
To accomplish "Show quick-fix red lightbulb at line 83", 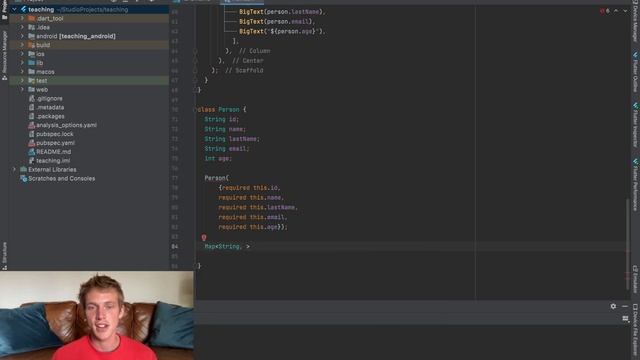I will pos(204,237).
